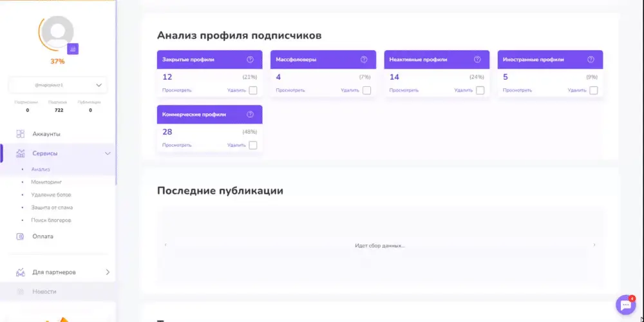Click Просмотреть under Иностранные профили
The image size is (644, 322).
[x=517, y=90]
